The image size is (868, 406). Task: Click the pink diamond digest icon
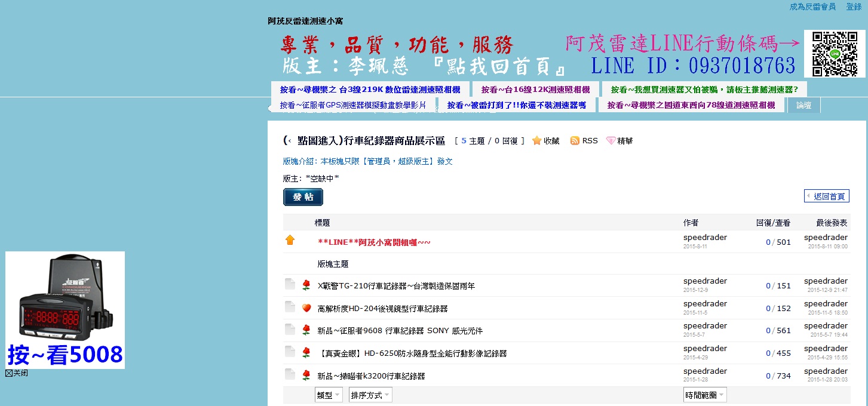(611, 141)
